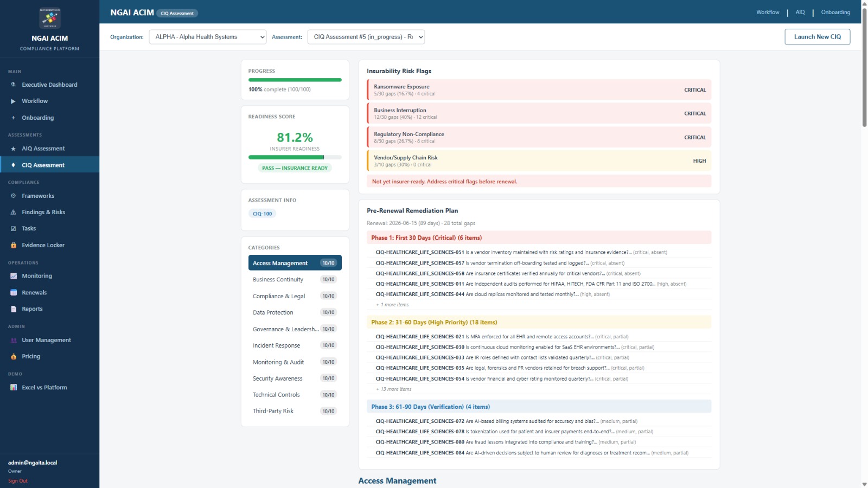Open AIQ Assessment from the sidebar
Screen dimensions: 868x488
(43, 149)
